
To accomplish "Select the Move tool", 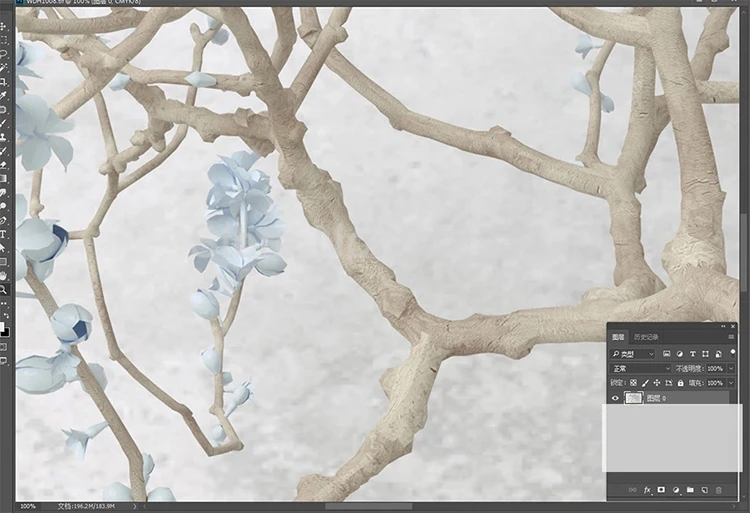I will [3, 26].
